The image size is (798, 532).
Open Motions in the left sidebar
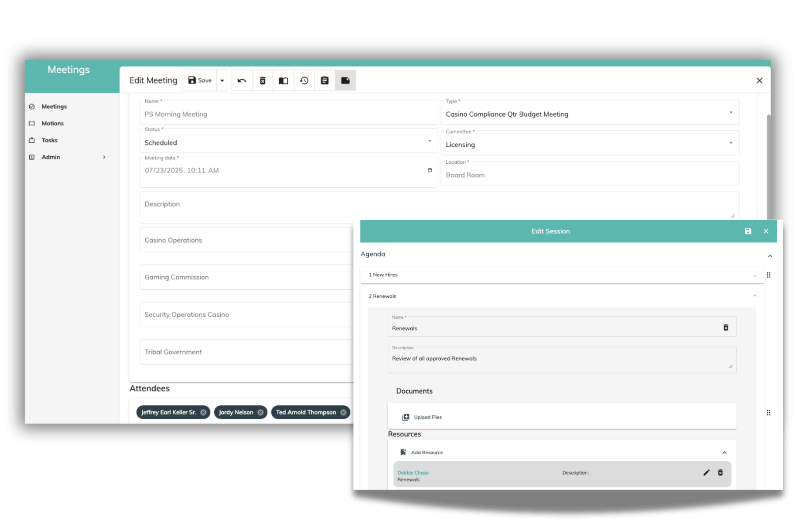(53, 123)
